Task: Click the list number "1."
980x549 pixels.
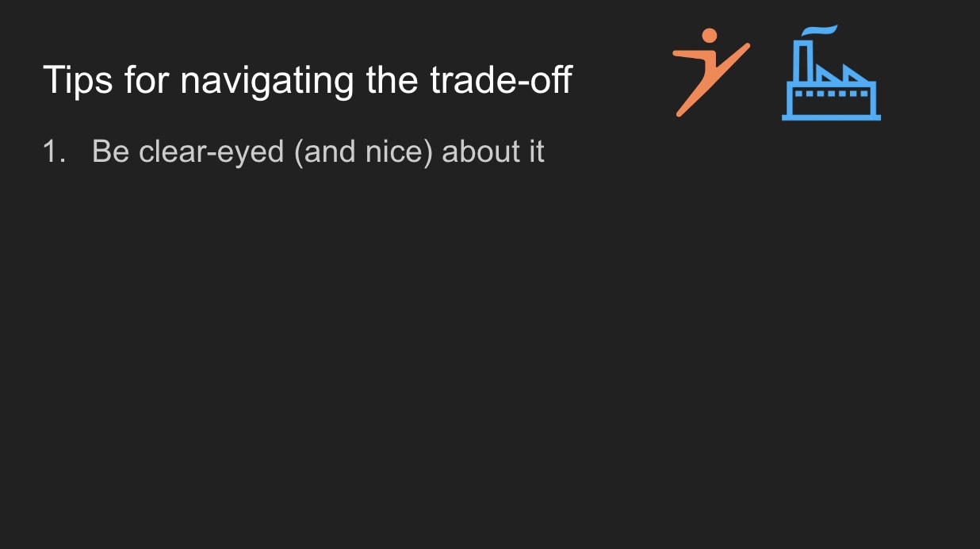Action: 55,151
